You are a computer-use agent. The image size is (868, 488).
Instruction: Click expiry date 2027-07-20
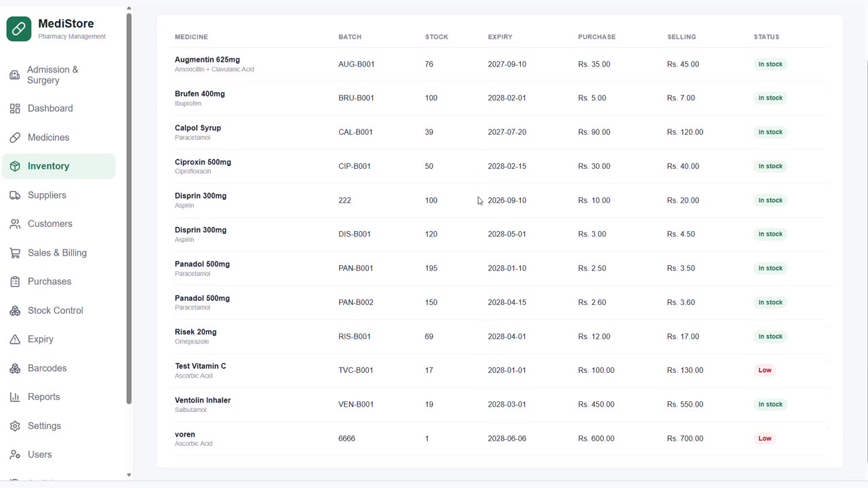tap(507, 132)
